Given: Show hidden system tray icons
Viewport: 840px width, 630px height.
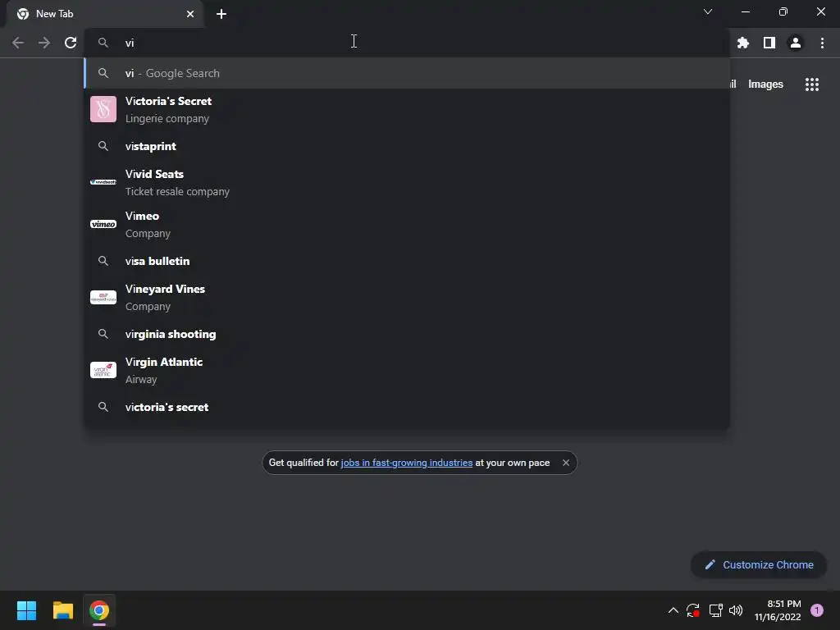Looking at the screenshot, I should (x=673, y=610).
